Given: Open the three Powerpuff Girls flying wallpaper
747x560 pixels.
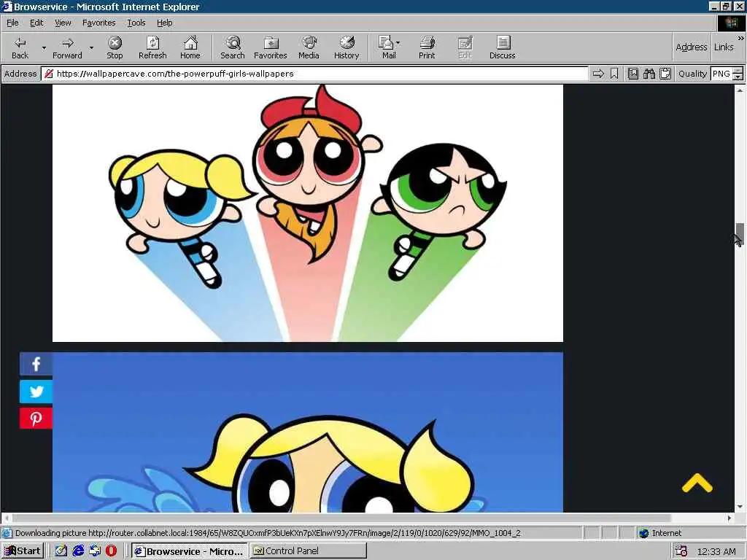Looking at the screenshot, I should (x=308, y=214).
